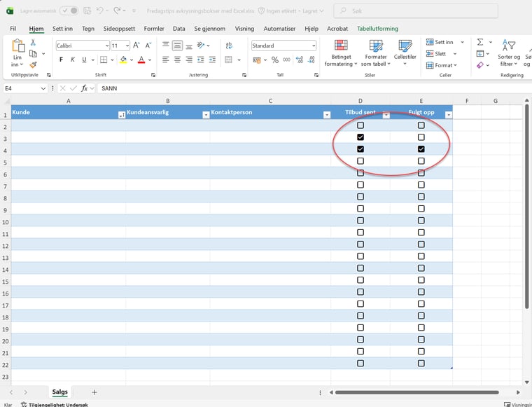Click Tilgjengelighet: Undersøk in status bar
This screenshot has height=407, width=532.
[x=55, y=404]
